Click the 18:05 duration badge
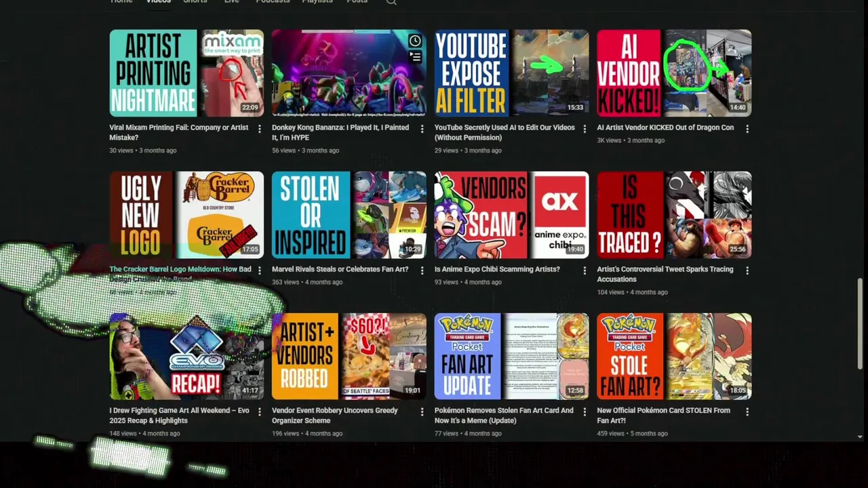 (738, 391)
